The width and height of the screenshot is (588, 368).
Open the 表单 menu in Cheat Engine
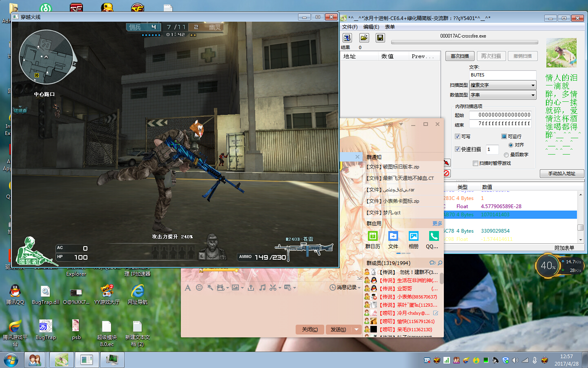390,27
